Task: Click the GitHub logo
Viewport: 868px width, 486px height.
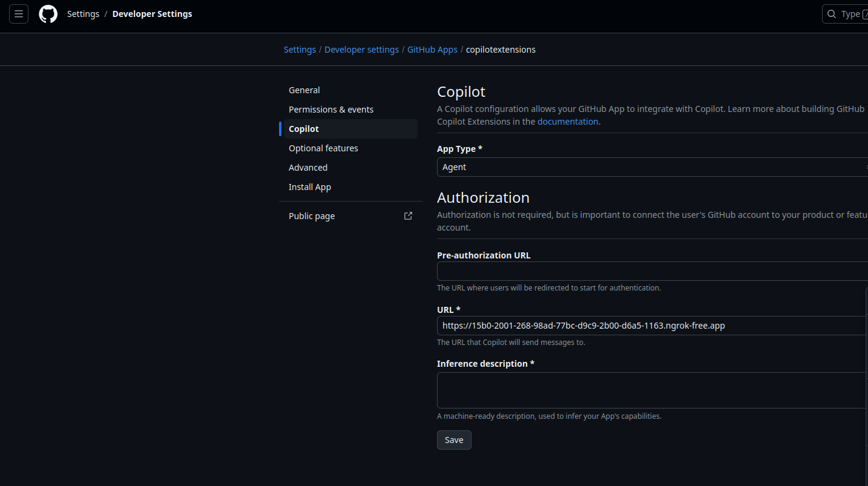Action: 48,13
